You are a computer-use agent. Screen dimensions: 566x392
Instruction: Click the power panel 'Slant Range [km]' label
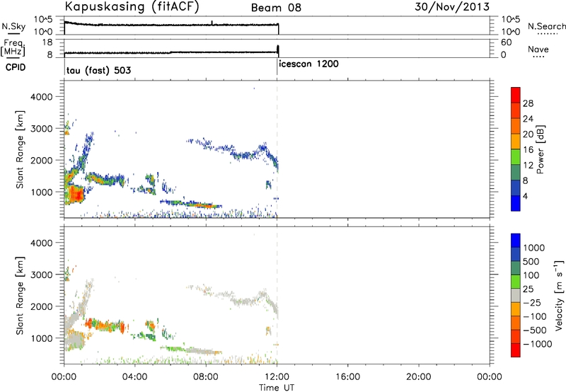pos(20,149)
